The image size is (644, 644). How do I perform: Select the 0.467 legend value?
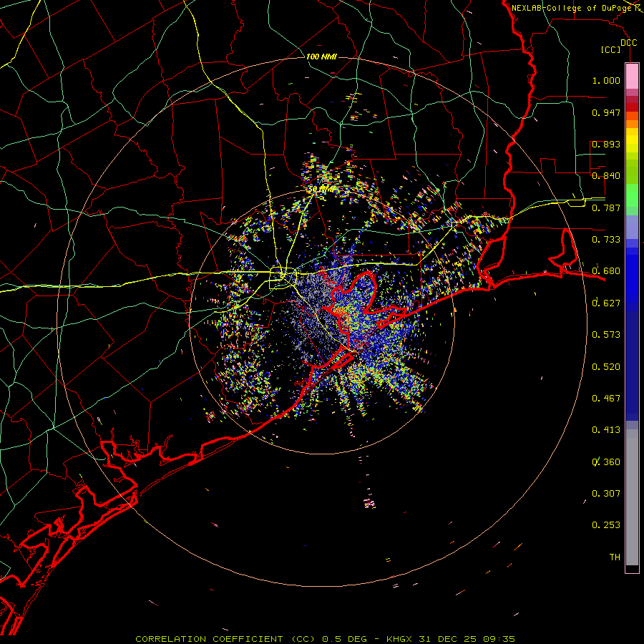tap(606, 399)
